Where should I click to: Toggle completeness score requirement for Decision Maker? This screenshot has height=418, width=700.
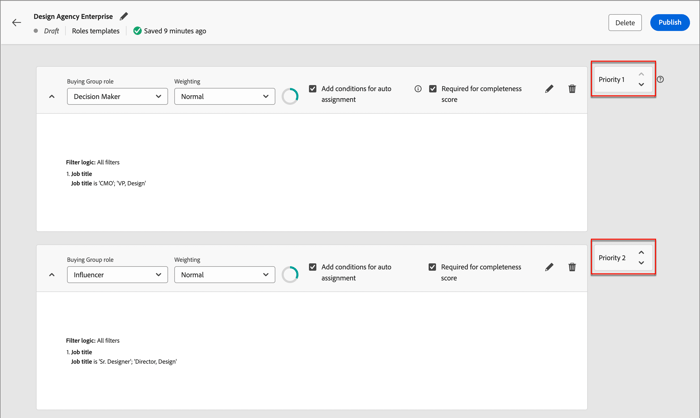(x=433, y=89)
